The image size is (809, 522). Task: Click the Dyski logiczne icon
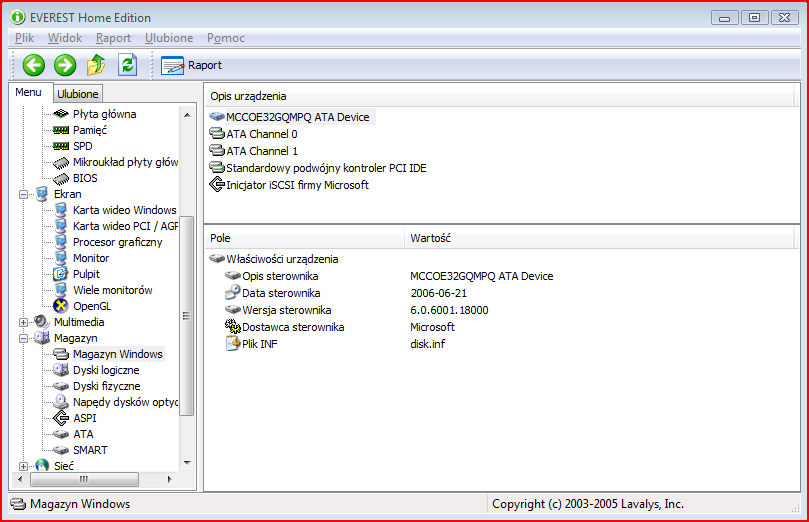pos(61,370)
